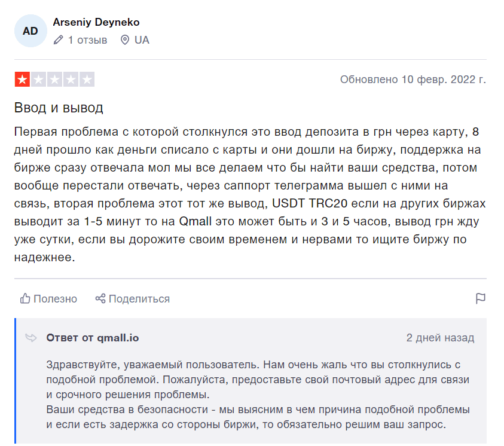Open review title "Ввод и вывод"

[x=59, y=108]
